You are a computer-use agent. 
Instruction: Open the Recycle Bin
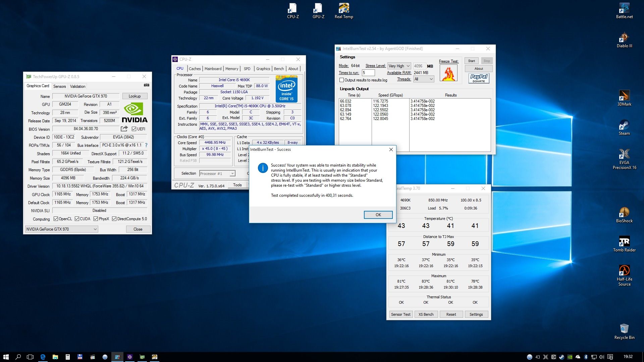624,331
